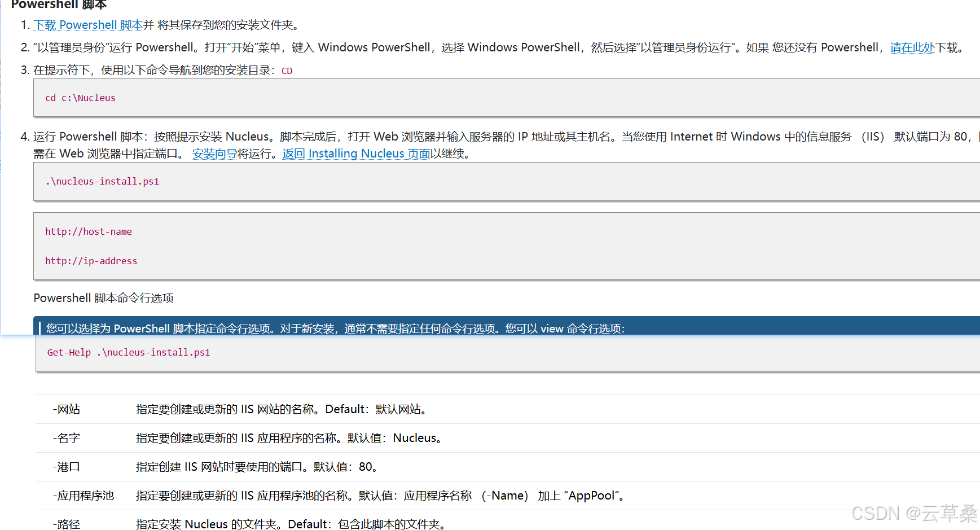980x530 pixels.
Task: Click the http://ip-address code text
Action: [x=91, y=261]
